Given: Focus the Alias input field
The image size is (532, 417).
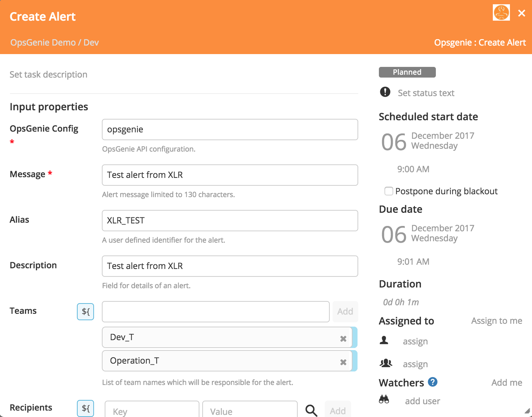Looking at the screenshot, I should tap(230, 221).
